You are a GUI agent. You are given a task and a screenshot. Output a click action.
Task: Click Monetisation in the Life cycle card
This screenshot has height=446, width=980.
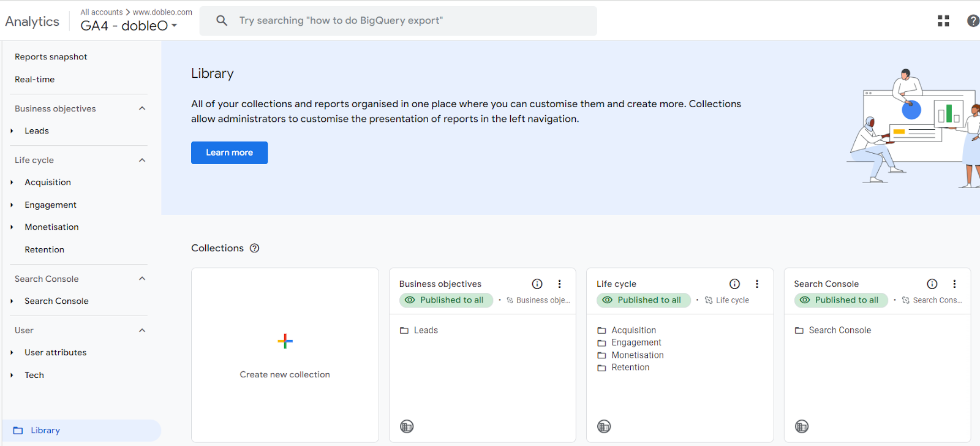tap(638, 355)
